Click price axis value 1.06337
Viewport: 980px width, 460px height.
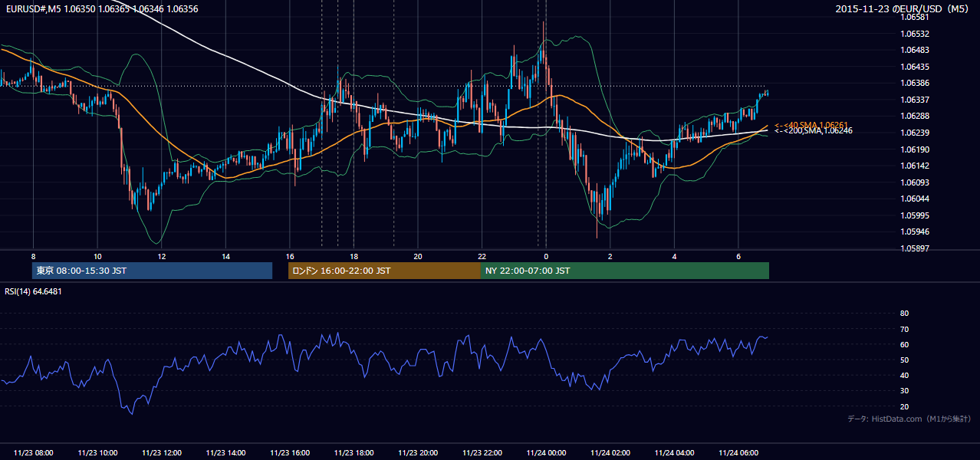click(914, 100)
